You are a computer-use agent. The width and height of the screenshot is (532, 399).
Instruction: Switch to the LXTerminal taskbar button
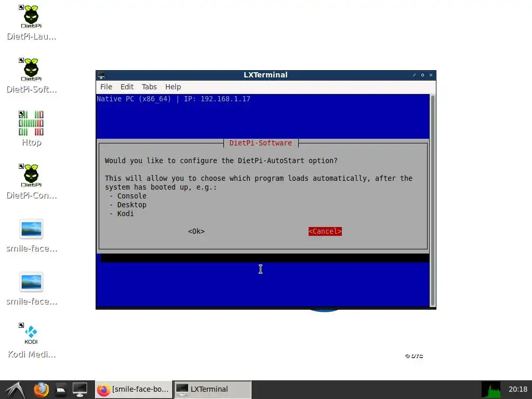212,390
